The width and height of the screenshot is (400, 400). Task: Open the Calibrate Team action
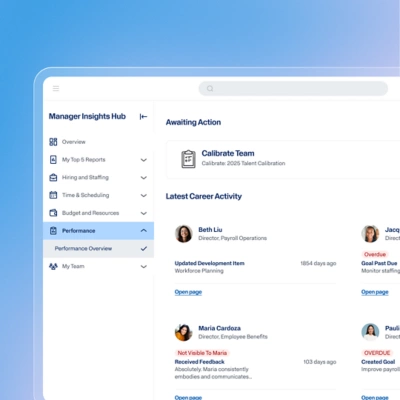point(283,159)
